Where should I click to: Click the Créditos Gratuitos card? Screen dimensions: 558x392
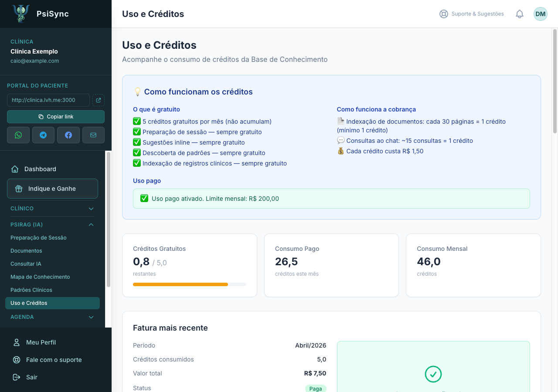click(x=190, y=265)
